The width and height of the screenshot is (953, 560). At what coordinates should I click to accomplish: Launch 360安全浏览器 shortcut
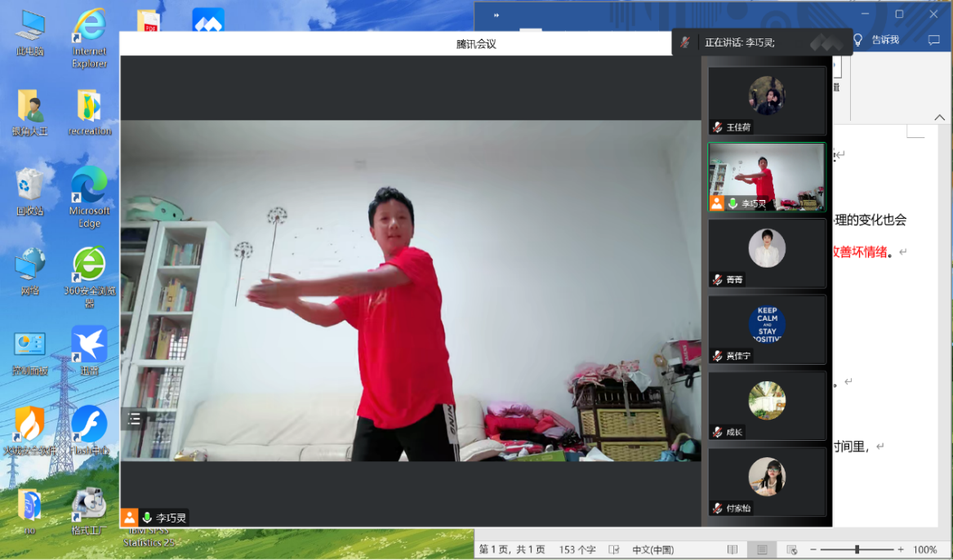click(x=89, y=277)
